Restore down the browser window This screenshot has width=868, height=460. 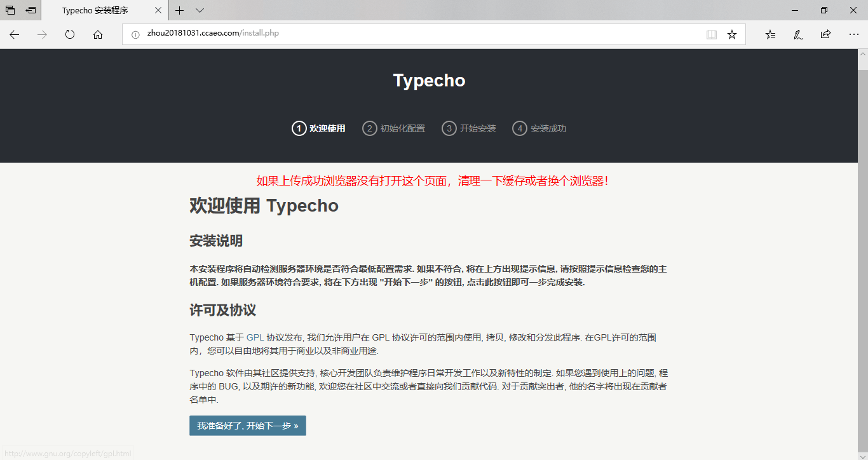tap(824, 10)
